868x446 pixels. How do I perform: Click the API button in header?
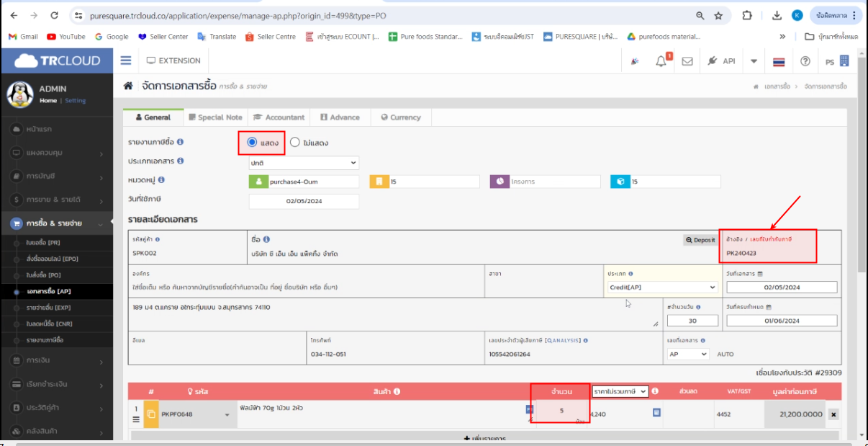point(722,61)
